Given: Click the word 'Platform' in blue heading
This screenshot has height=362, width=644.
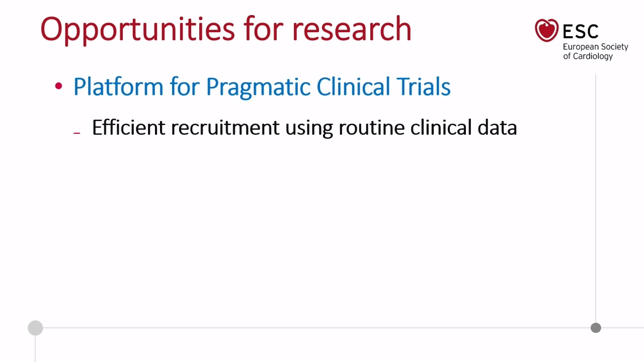Looking at the screenshot, I should click(x=118, y=86).
